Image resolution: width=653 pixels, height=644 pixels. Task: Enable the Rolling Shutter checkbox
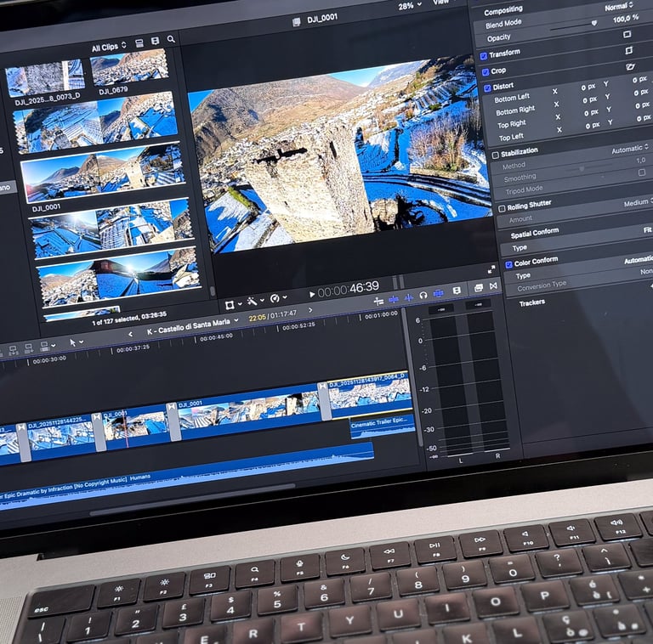(x=502, y=208)
